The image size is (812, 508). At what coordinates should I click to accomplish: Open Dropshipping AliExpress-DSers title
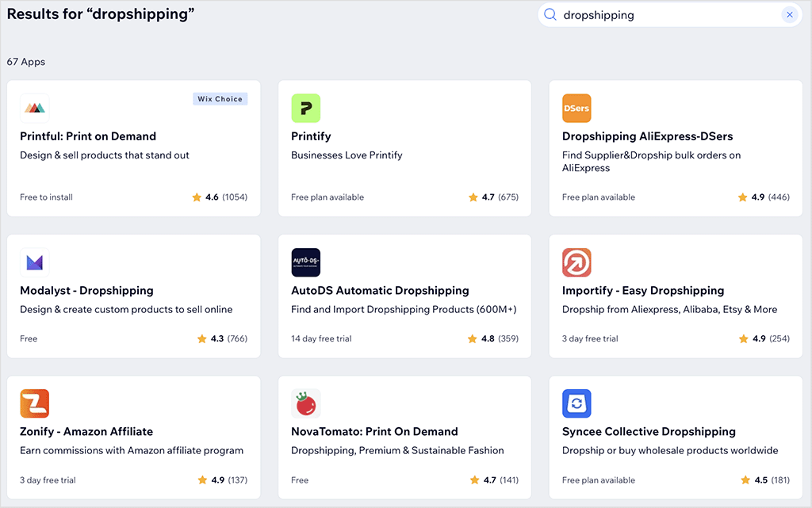click(647, 136)
